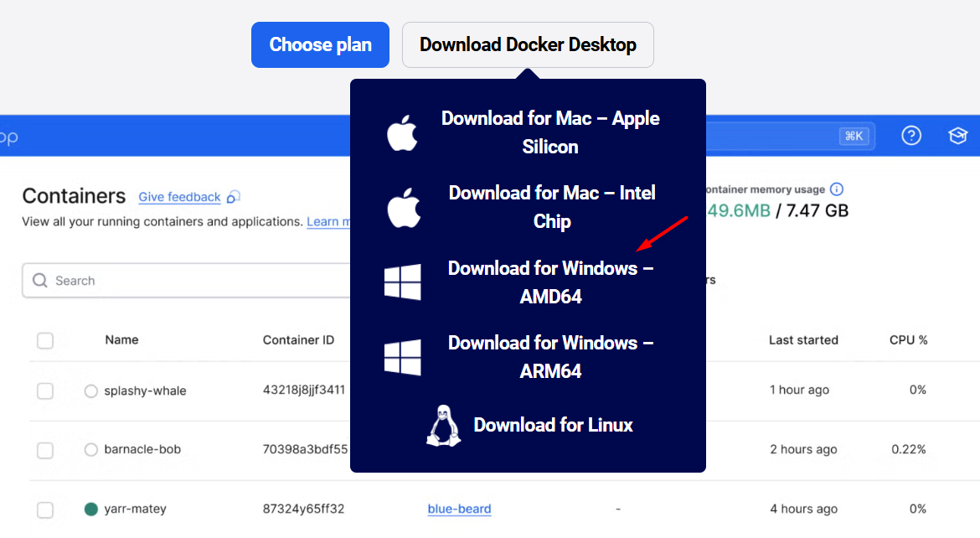Open the blue-beard image link
The width and height of the screenshot is (980, 538).
[459, 510]
